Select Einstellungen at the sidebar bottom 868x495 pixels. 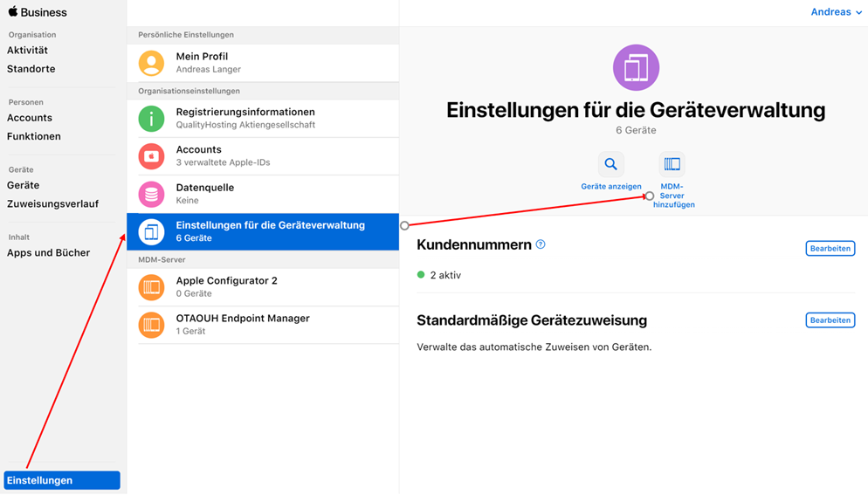point(62,480)
